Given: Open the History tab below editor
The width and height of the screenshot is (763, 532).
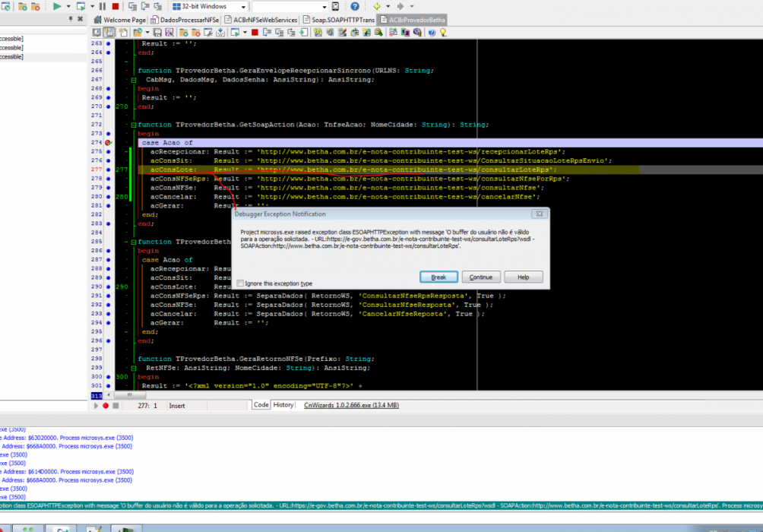Looking at the screenshot, I should (x=283, y=405).
